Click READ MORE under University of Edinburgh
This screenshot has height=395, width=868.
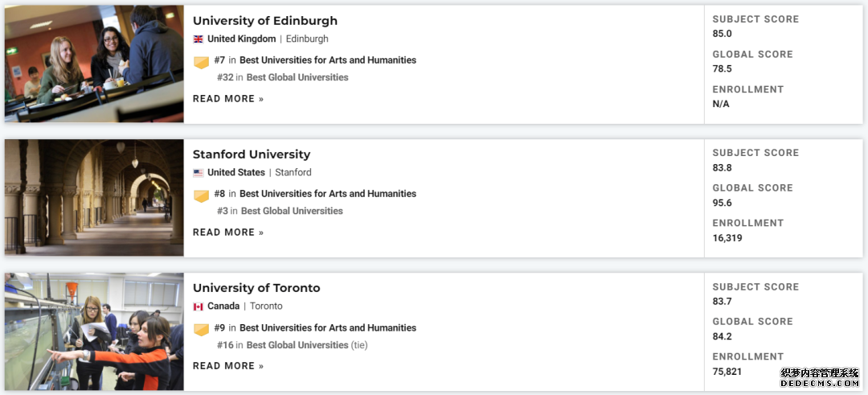tap(228, 99)
